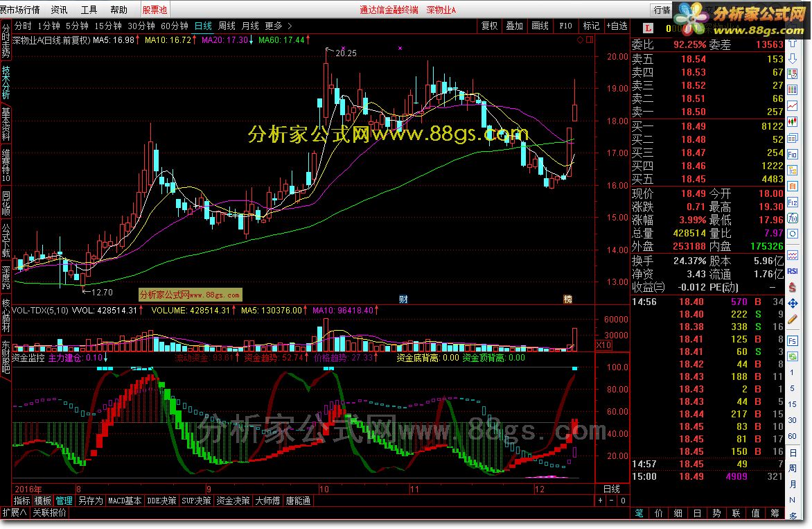The image size is (812, 529).
Task: Click the 另存为 bottom button
Action: [91, 501]
